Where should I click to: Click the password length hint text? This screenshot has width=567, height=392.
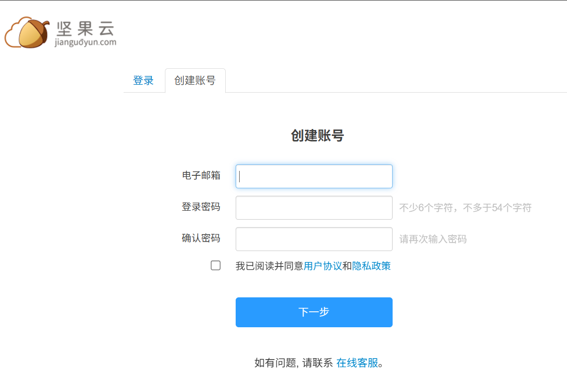[x=465, y=208]
